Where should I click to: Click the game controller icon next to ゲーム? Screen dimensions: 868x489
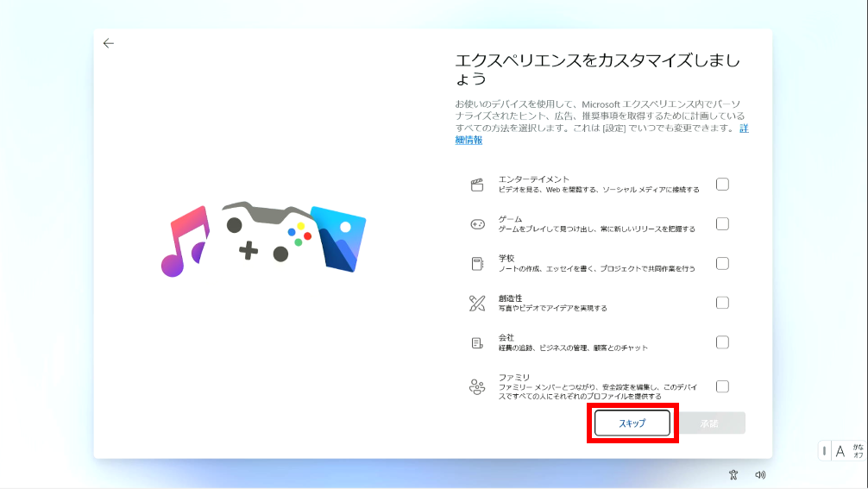coord(477,224)
